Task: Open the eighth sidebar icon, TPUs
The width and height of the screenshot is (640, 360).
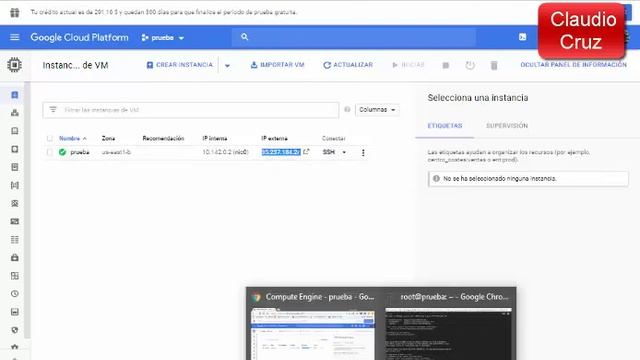Action: [15, 221]
